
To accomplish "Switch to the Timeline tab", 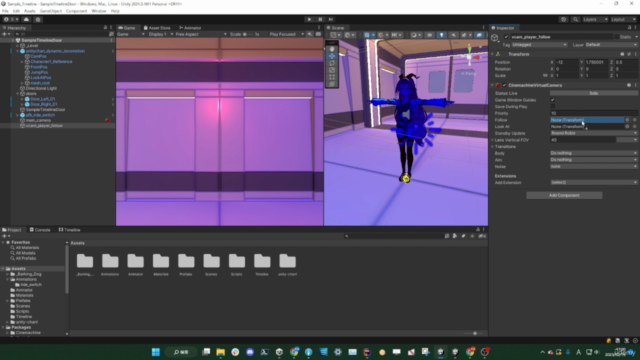I will pyautogui.click(x=70, y=230).
